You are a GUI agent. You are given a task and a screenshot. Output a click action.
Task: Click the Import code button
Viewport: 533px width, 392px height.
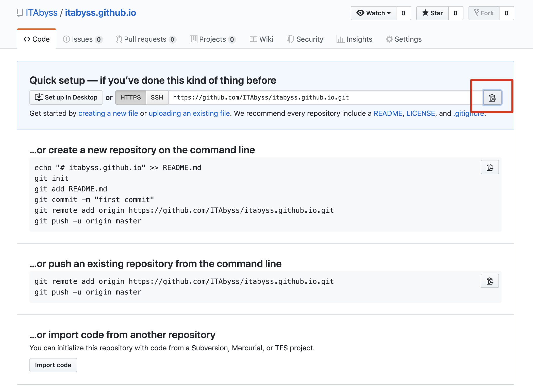point(53,365)
